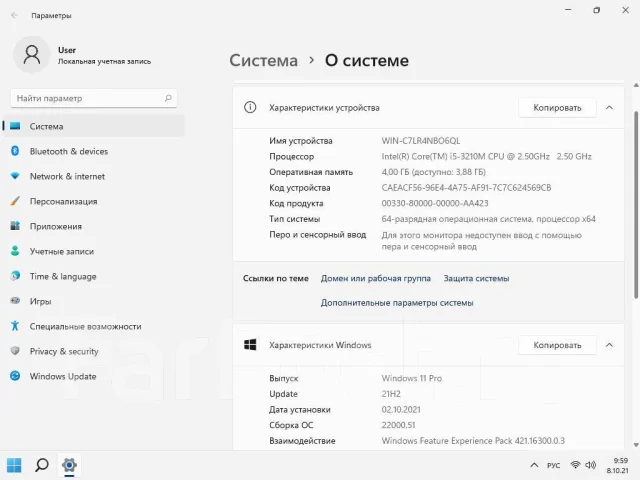
Task: Go to Приложения settings
Action: click(x=93, y=226)
